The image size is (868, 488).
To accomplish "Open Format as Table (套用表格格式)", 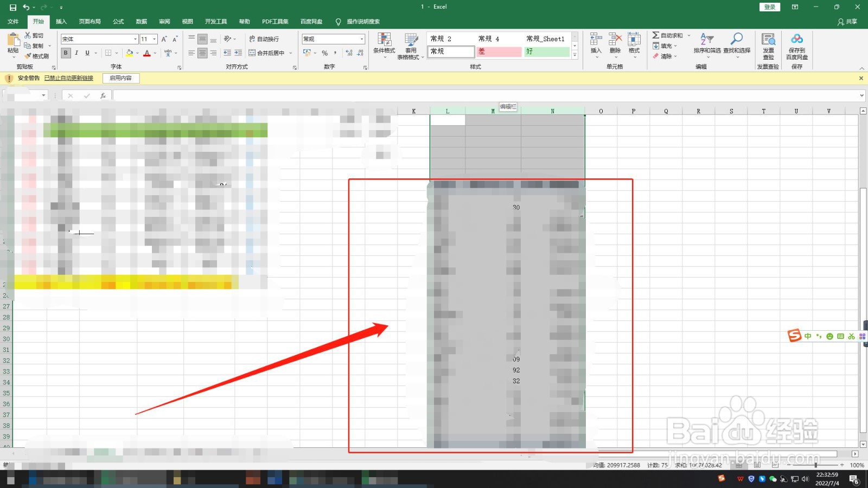I will [410, 46].
